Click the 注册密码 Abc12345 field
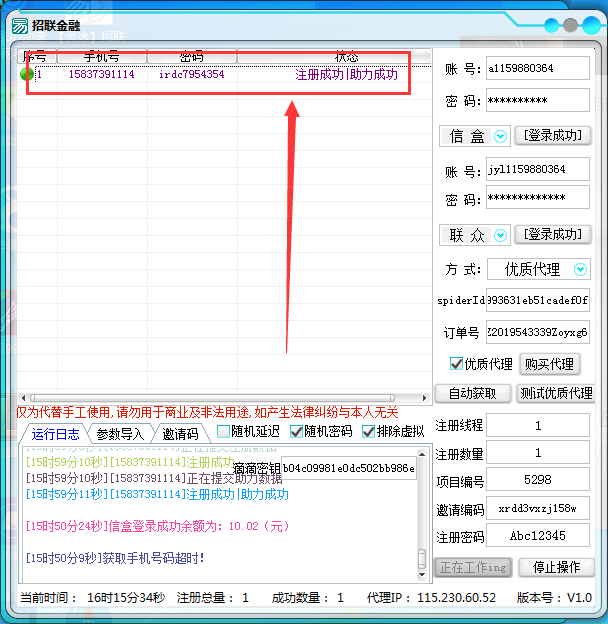The height and width of the screenshot is (624, 608). pyautogui.click(x=538, y=535)
